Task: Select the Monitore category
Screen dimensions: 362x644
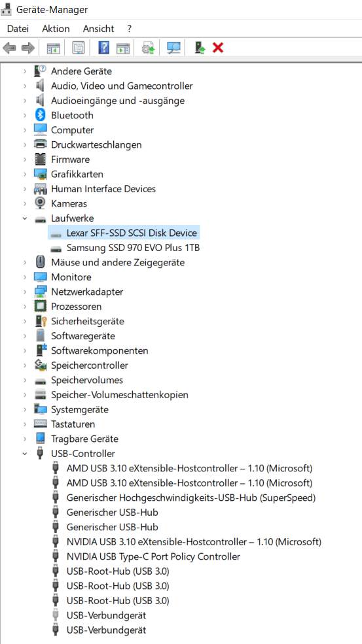Action: 71,277
